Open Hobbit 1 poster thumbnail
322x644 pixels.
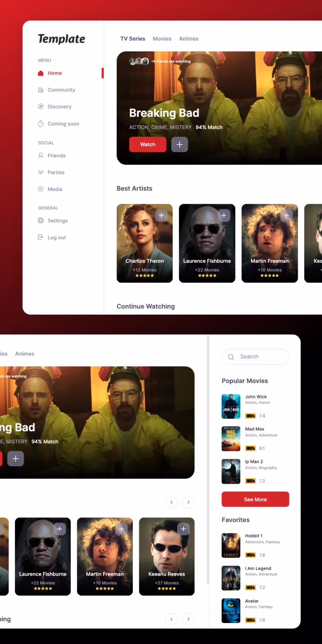point(231,545)
